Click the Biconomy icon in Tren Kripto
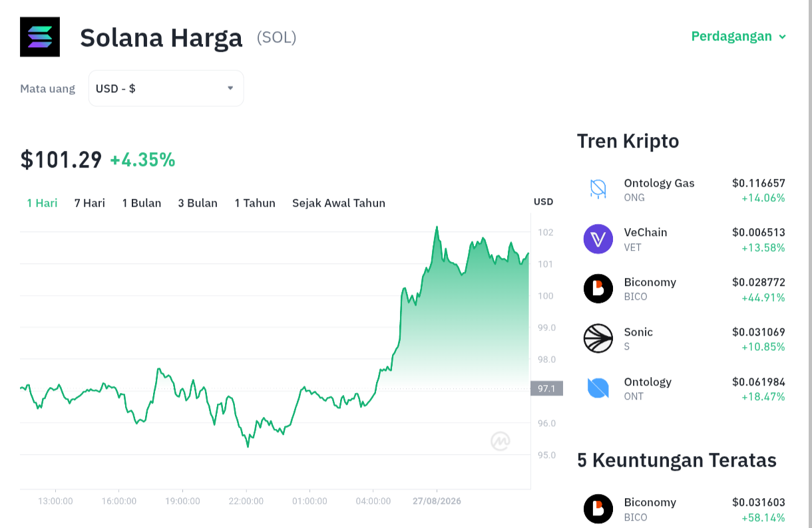The width and height of the screenshot is (812, 528). [x=598, y=289]
